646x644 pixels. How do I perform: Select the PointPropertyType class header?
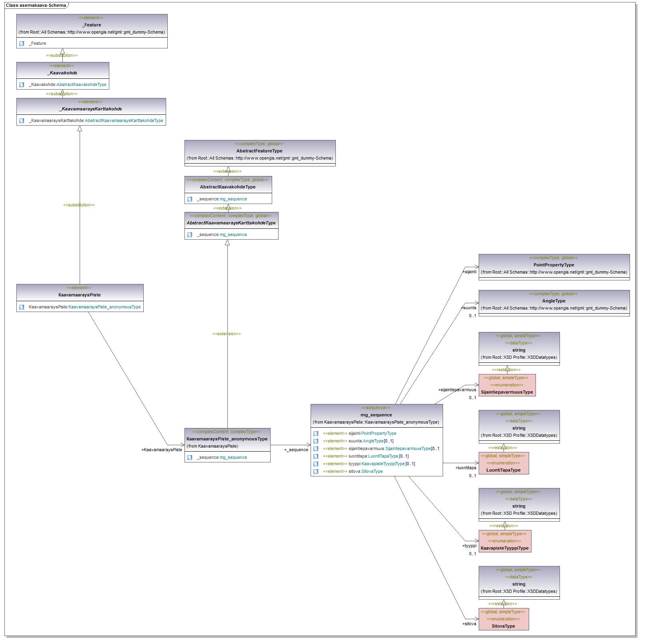554,265
